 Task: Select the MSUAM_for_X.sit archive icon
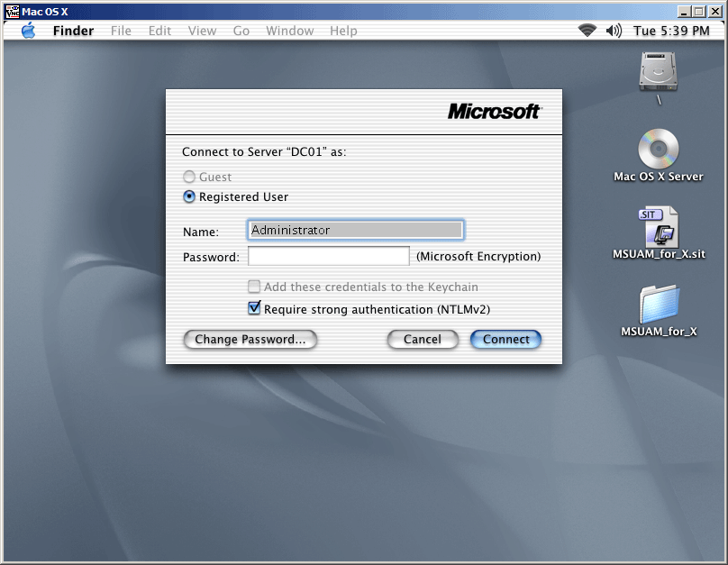[x=658, y=227]
